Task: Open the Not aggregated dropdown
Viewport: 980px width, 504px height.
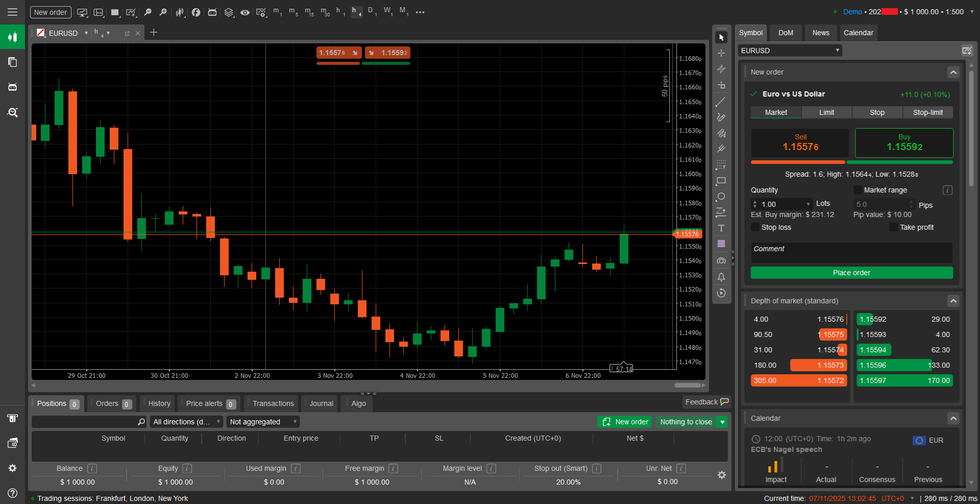Action: click(x=263, y=422)
